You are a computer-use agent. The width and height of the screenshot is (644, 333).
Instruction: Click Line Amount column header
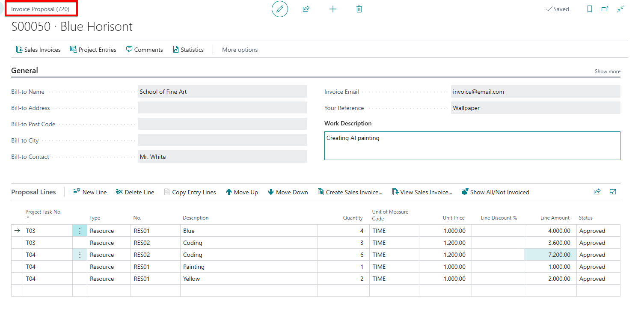(x=555, y=218)
